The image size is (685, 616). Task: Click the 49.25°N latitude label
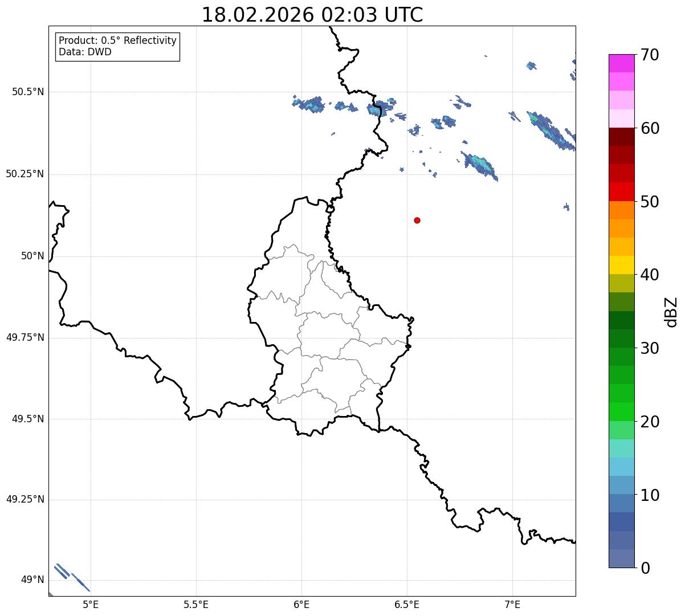pyautogui.click(x=25, y=500)
